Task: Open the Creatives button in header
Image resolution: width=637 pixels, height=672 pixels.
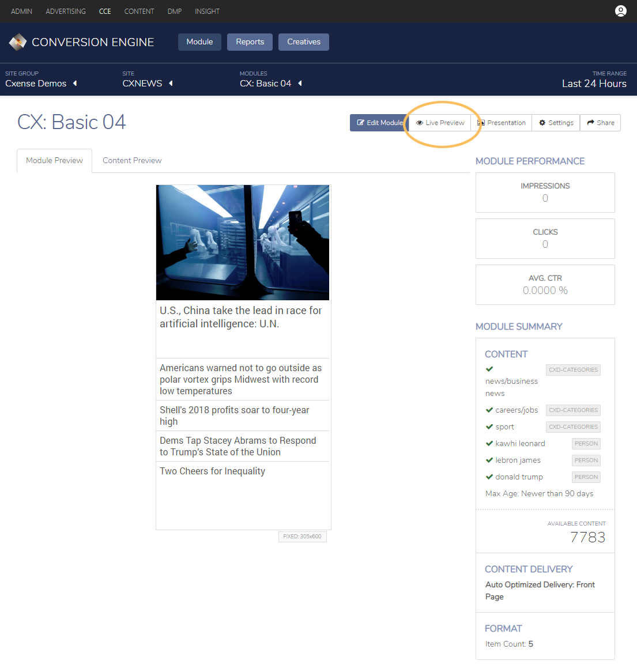Action: (x=304, y=42)
